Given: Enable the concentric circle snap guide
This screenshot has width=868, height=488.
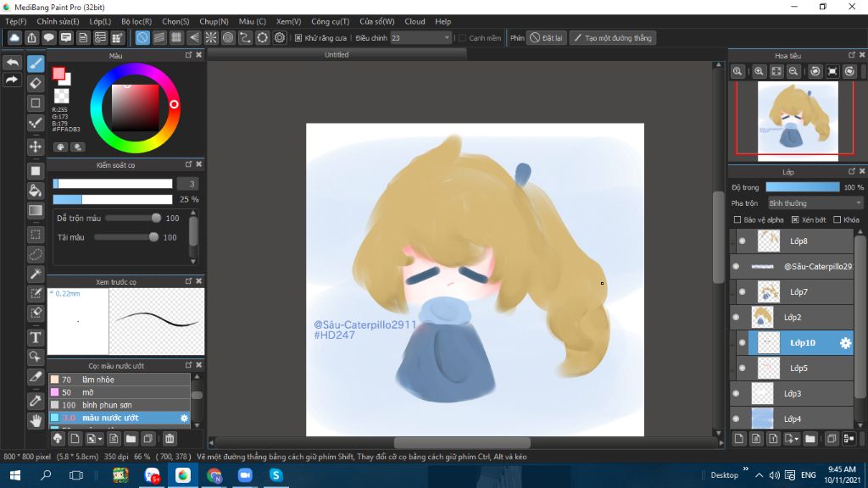Looking at the screenshot, I should tap(228, 37).
